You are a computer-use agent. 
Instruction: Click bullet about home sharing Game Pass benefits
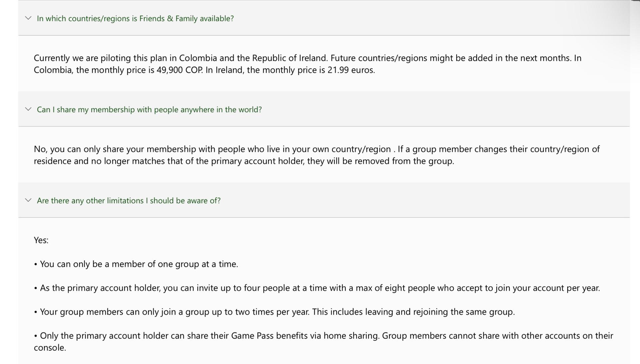323,341
